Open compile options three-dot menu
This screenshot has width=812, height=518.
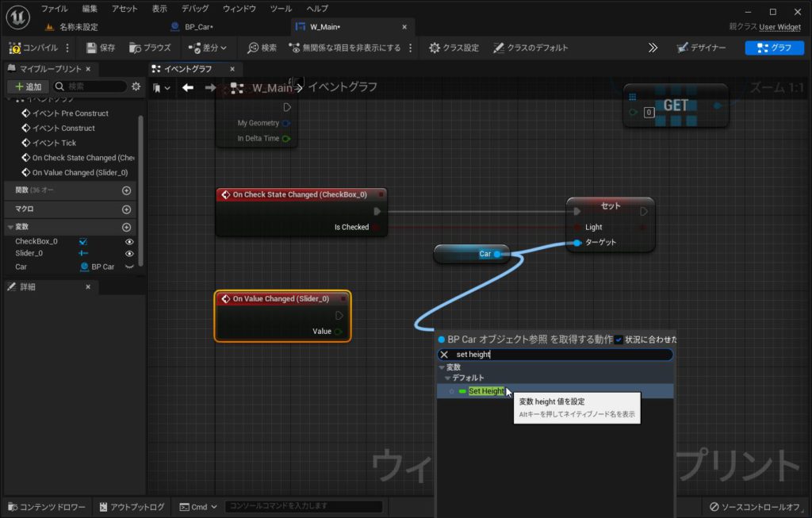point(67,48)
